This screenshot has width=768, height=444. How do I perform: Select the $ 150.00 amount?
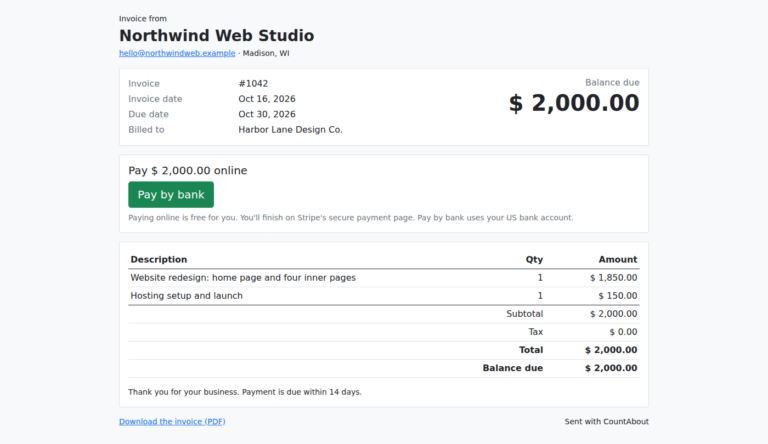coord(618,296)
